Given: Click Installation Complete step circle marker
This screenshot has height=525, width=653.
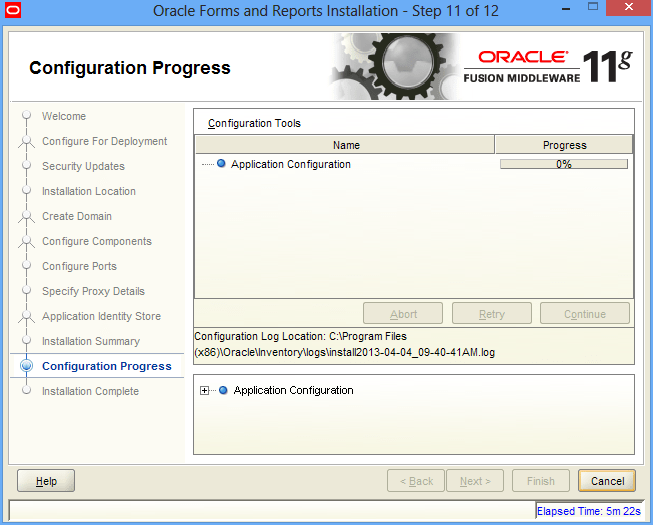Looking at the screenshot, I should point(27,390).
